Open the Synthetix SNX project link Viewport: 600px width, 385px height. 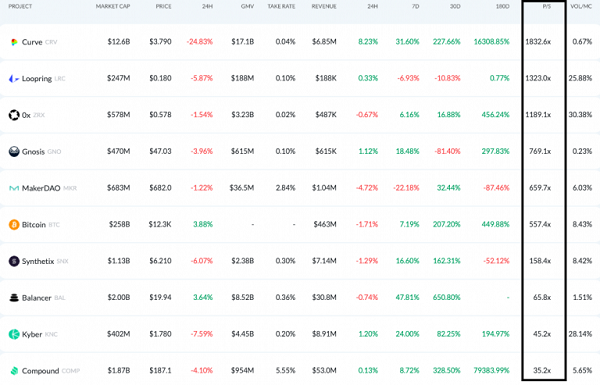[45, 261]
